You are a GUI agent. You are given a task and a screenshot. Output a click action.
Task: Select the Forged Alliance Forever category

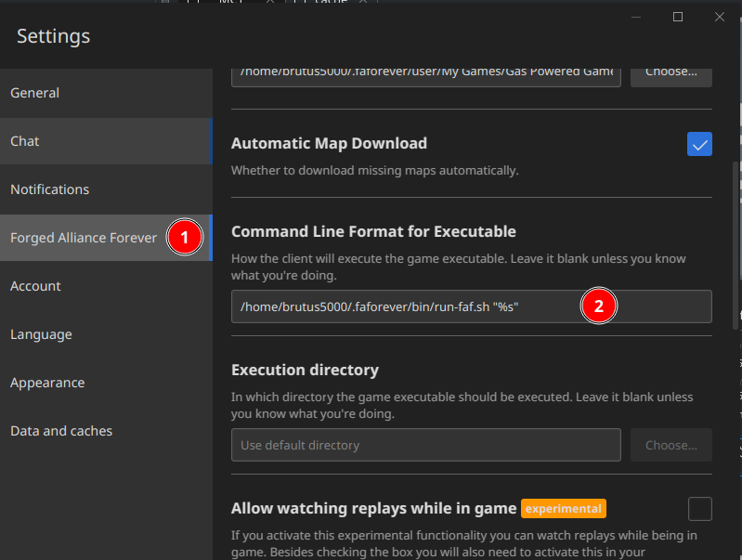coord(106,238)
